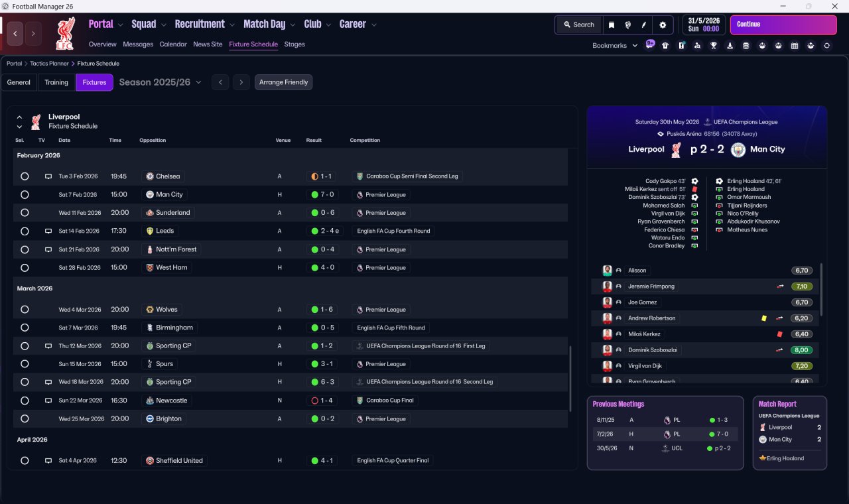Screen dimensions: 849x504
Task: Open the Stages tab
Action: tap(294, 44)
